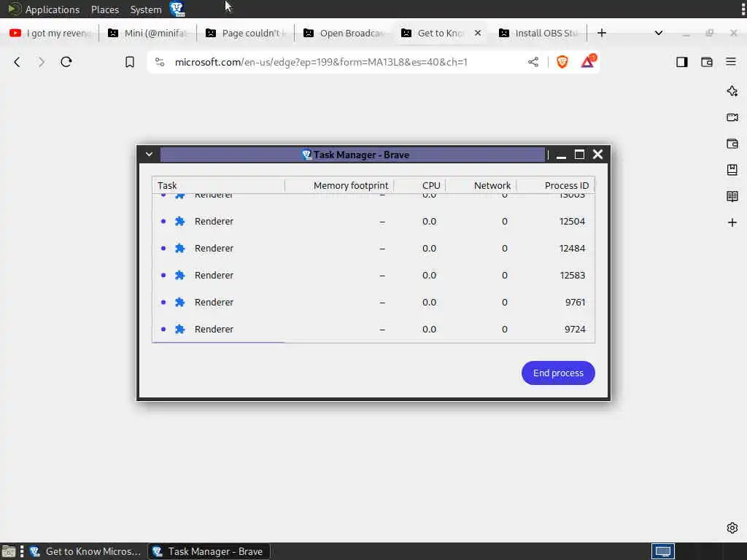
Task: Switch to 'Task Manager - Brave' taskbar entry
Action: tap(209, 551)
